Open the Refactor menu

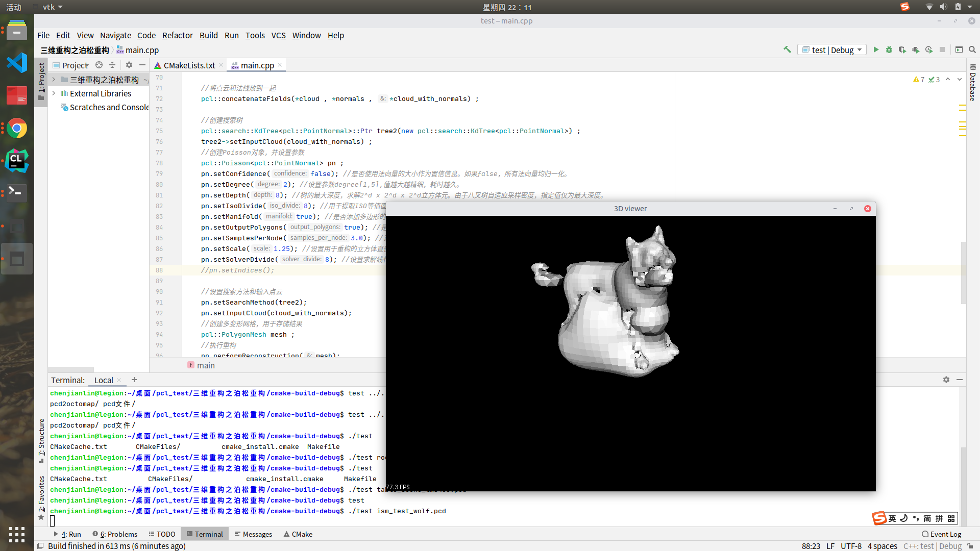(x=177, y=35)
